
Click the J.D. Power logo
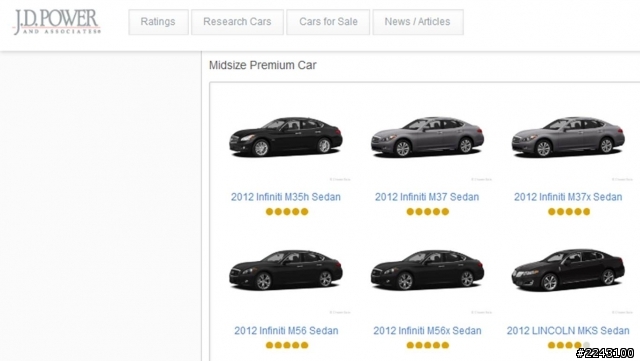click(x=57, y=22)
